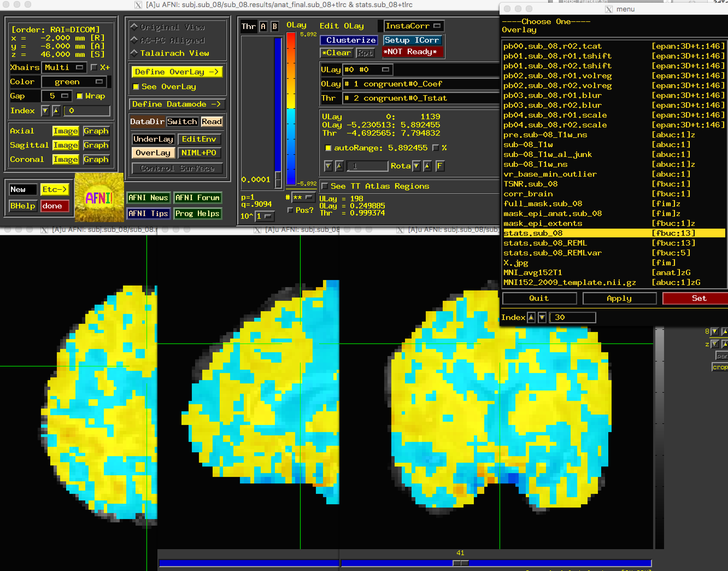Select corr_brain dataset in list
The image size is (728, 571).
[614, 194]
